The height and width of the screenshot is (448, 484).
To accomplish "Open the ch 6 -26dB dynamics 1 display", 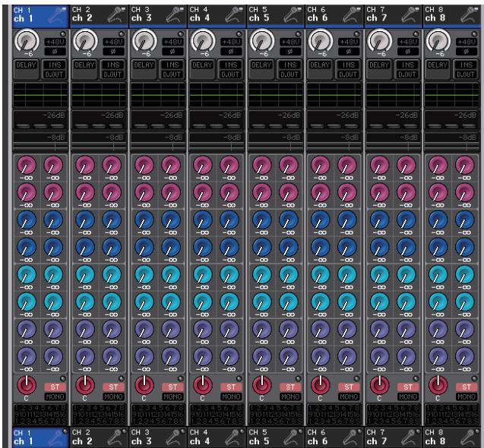I will [x=334, y=120].
